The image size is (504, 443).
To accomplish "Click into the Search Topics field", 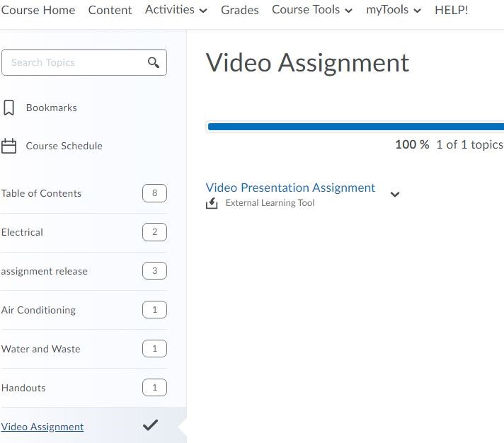I will click(x=74, y=63).
